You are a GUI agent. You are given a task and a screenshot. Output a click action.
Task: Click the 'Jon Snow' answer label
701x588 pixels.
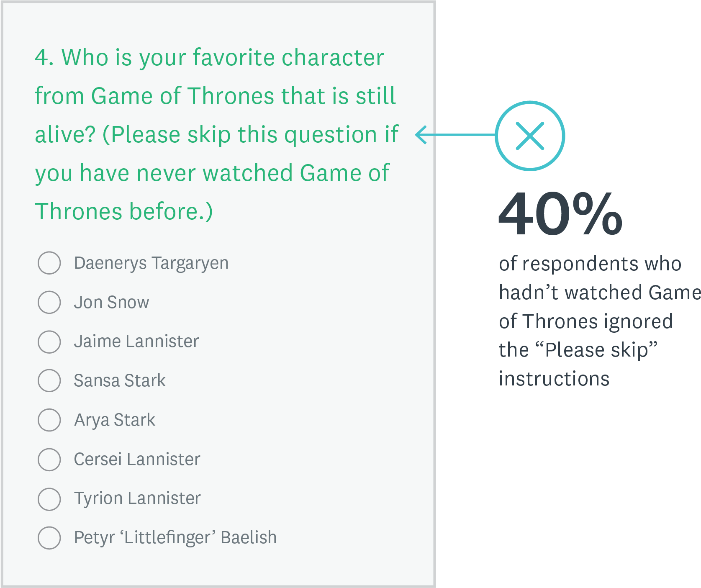point(111,302)
